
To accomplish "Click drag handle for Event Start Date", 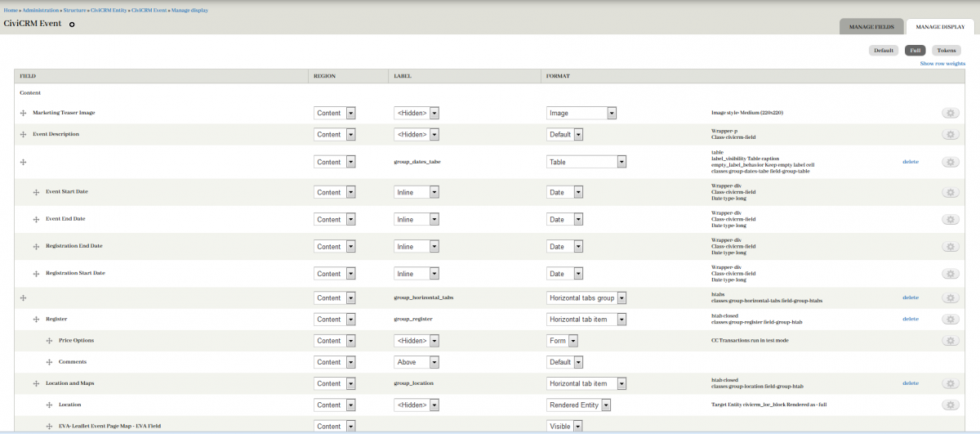I will (37, 192).
